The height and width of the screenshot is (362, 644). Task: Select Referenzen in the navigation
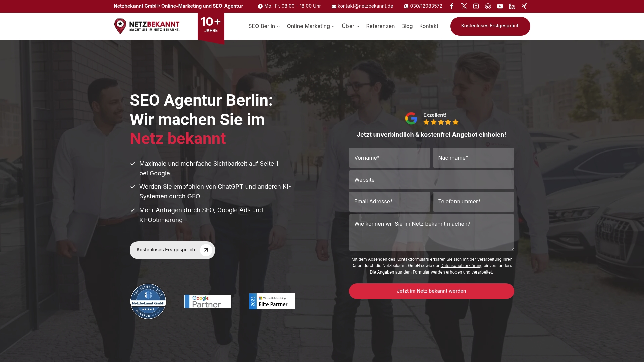[380, 26]
